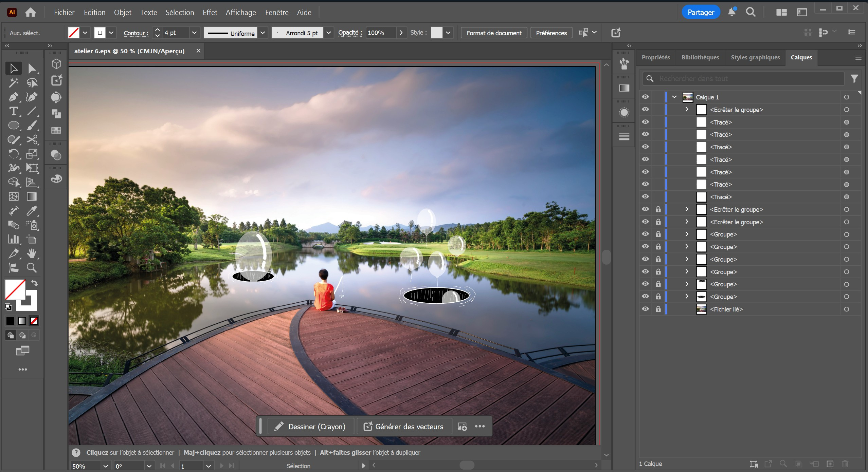Image resolution: width=868 pixels, height=472 pixels.
Task: Hide the Calque 1 layer
Action: point(645,97)
